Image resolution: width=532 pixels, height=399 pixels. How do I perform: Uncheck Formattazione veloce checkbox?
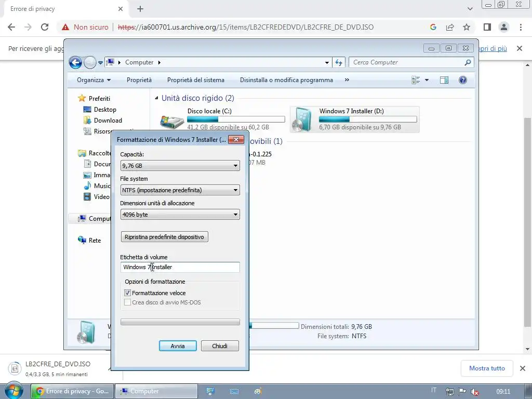click(x=128, y=293)
